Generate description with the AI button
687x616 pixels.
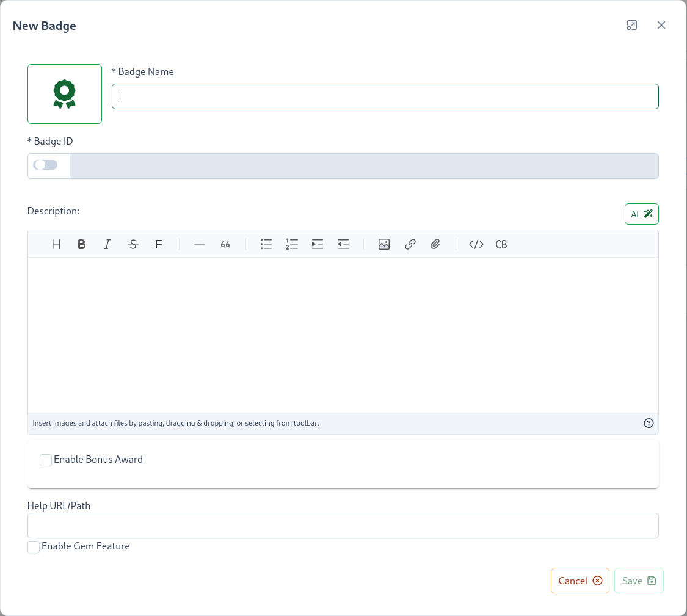point(641,214)
